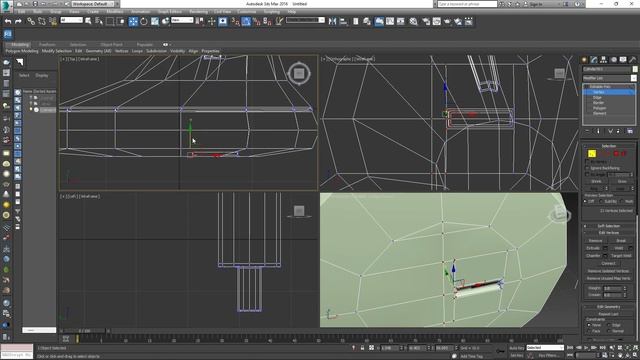Click the Undo arrow in main toolbar
This screenshot has width=640, height=360.
[x=8, y=21]
